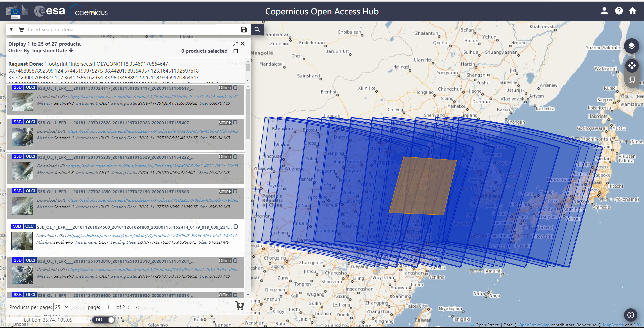Screen dimensions: 644x328
Task: Open download URL for 0e4a9b26 product
Action: (x=153, y=166)
